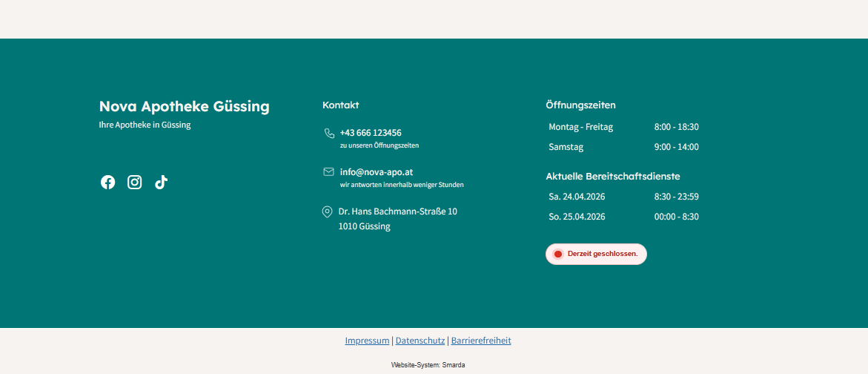Click the '8:30 - 23:59' duty time
This screenshot has height=374, width=868.
point(677,196)
